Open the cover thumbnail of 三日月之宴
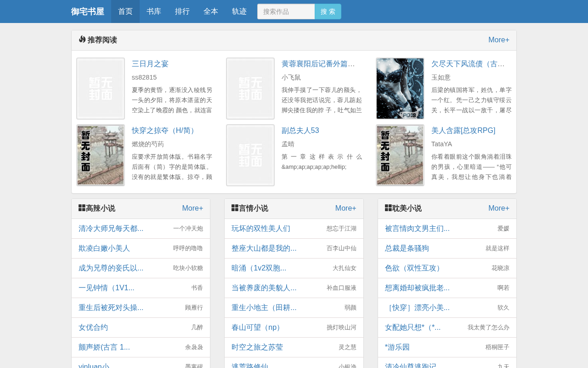Screen dimensions: 588x368 [x=101, y=88]
